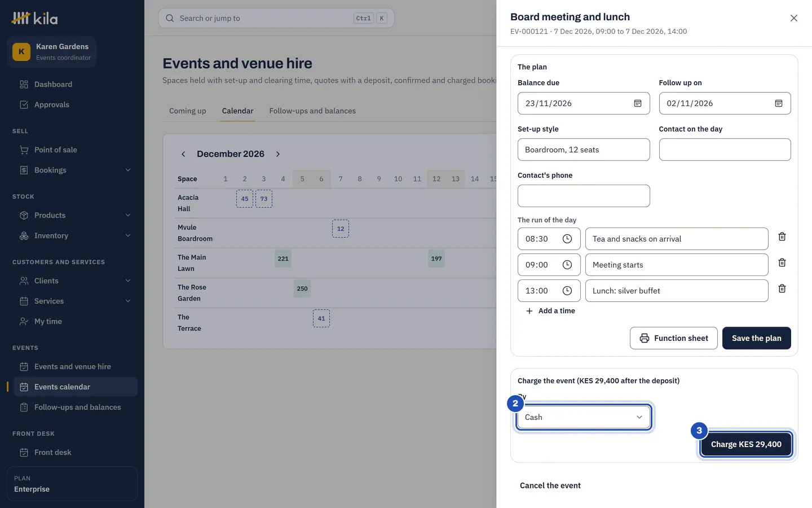Close the Board meeting and lunch panel

[794, 18]
